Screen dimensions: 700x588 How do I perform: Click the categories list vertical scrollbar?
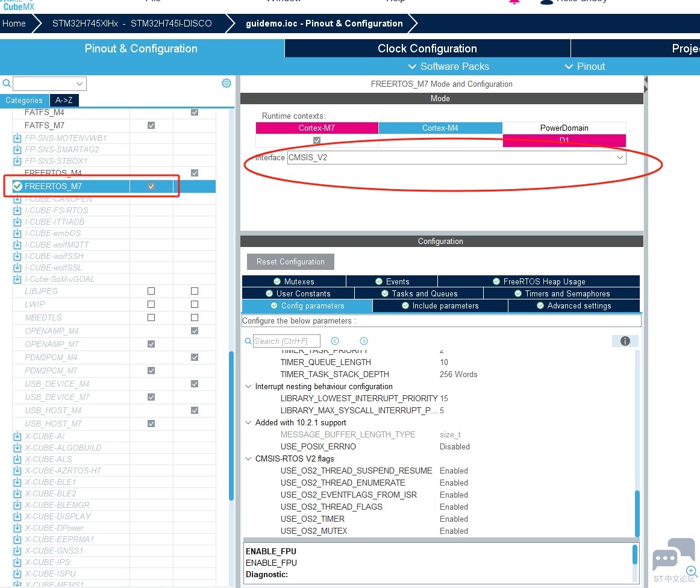pyautogui.click(x=231, y=427)
